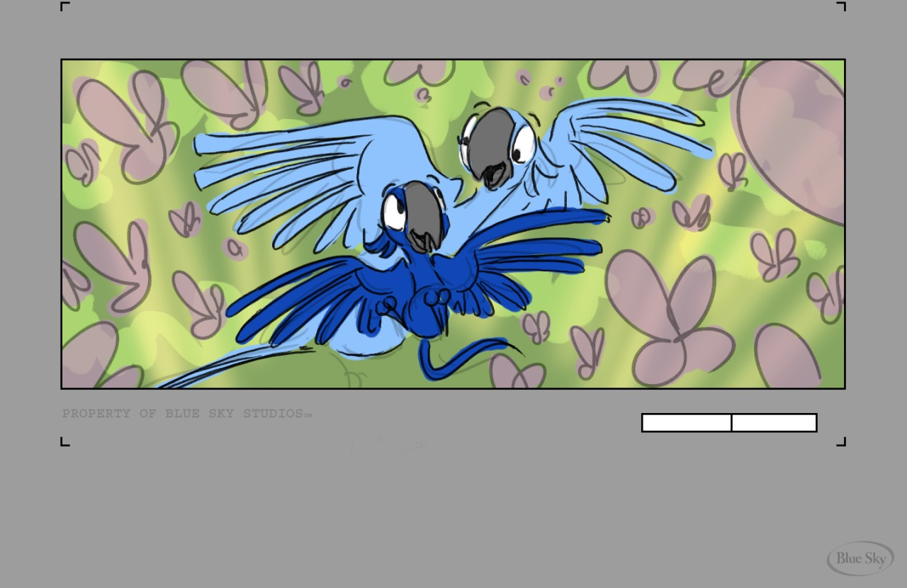The width and height of the screenshot is (907, 588).
Task: Click the wider left blank field below panel
Action: [x=687, y=423]
